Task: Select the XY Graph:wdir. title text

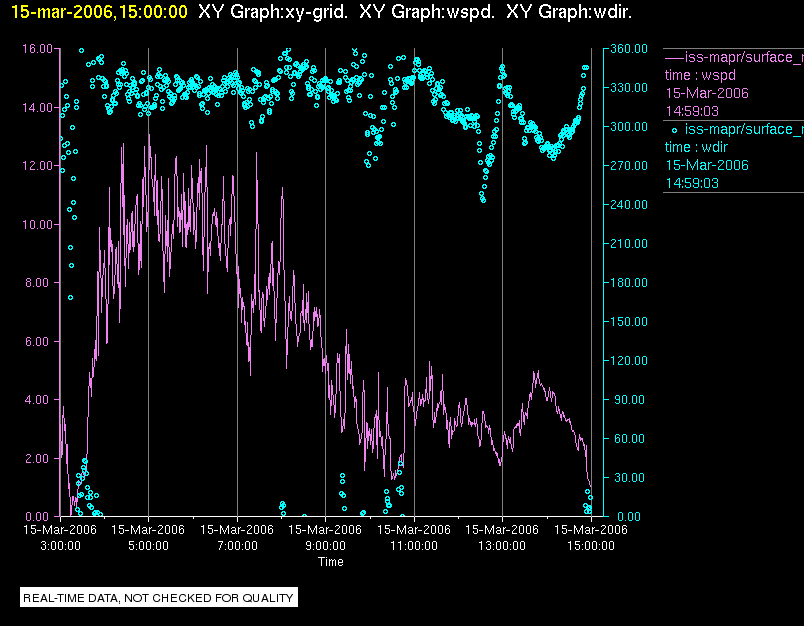Action: click(x=569, y=12)
